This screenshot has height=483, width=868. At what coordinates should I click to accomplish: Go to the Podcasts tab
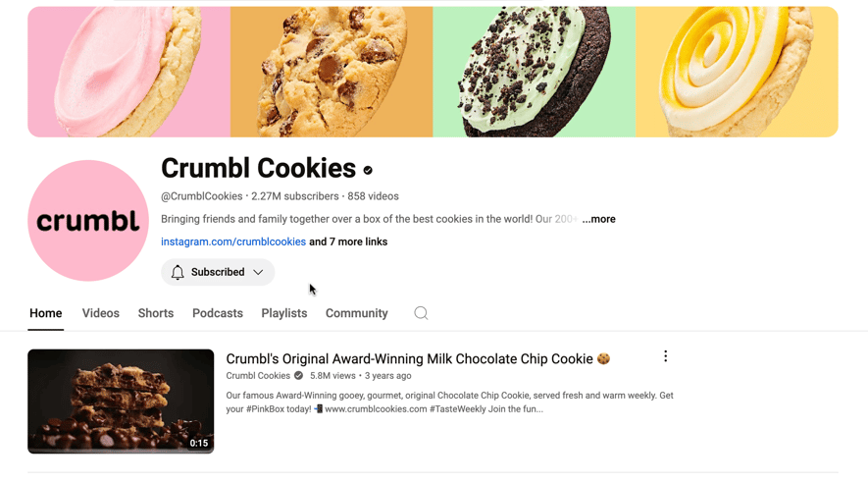(x=218, y=313)
